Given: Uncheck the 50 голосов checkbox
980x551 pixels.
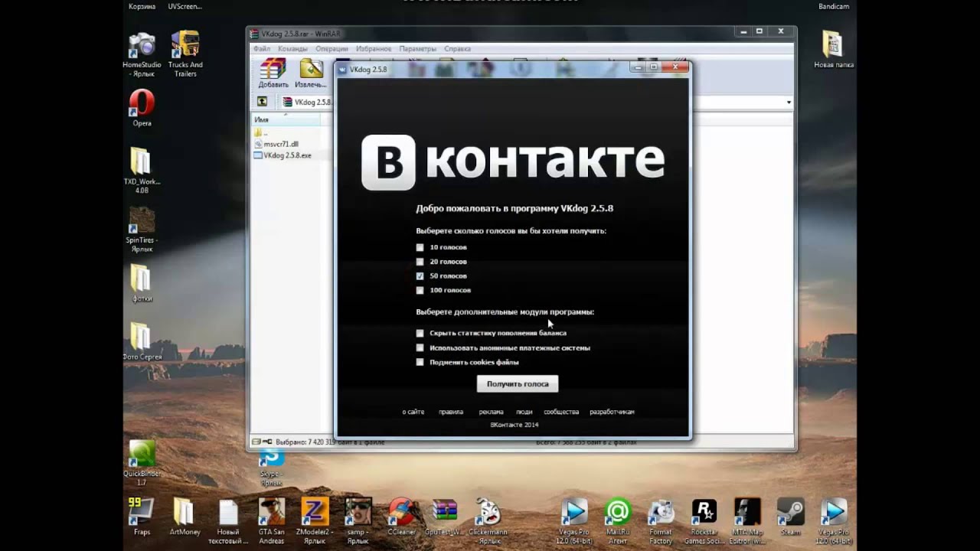Looking at the screenshot, I should point(420,275).
